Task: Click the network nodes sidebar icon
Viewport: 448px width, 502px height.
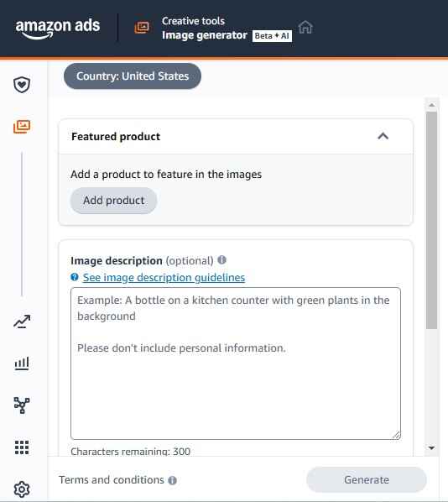Action: (x=22, y=405)
